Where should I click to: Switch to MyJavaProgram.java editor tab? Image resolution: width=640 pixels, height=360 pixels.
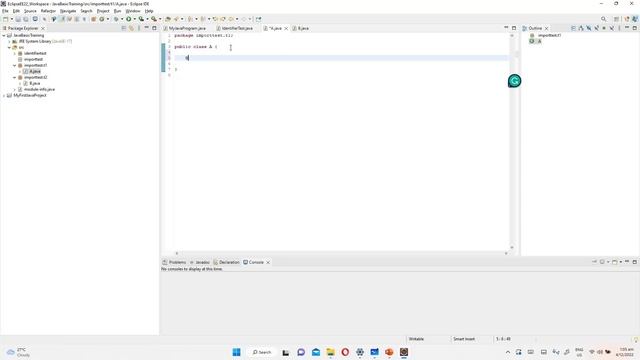point(187,28)
